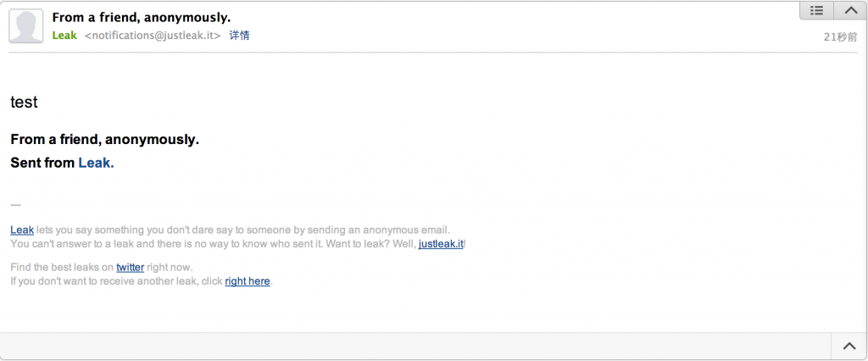Show sender details via 详情 link
The image size is (868, 361).
pyautogui.click(x=239, y=36)
